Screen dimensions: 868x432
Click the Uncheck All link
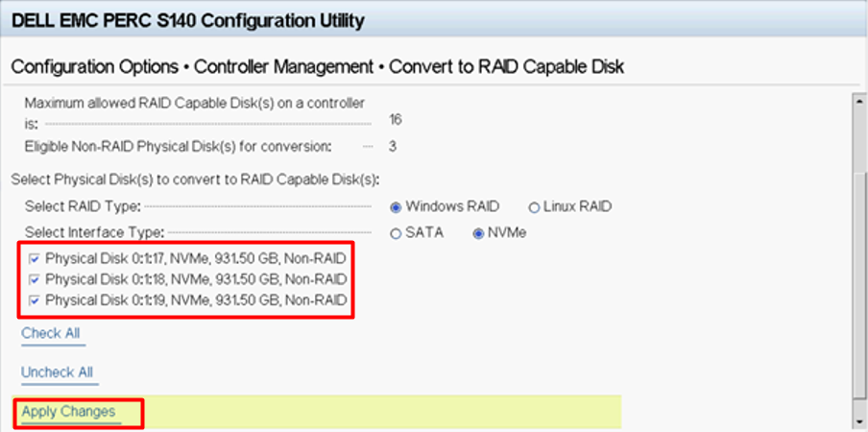pos(58,372)
